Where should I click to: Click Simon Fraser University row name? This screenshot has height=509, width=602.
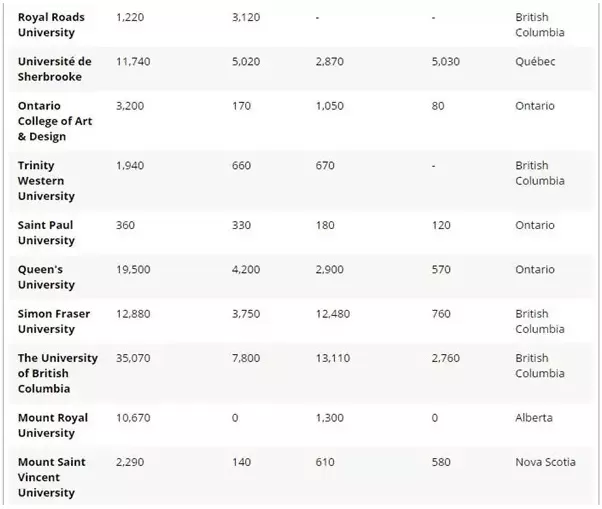click(x=54, y=321)
